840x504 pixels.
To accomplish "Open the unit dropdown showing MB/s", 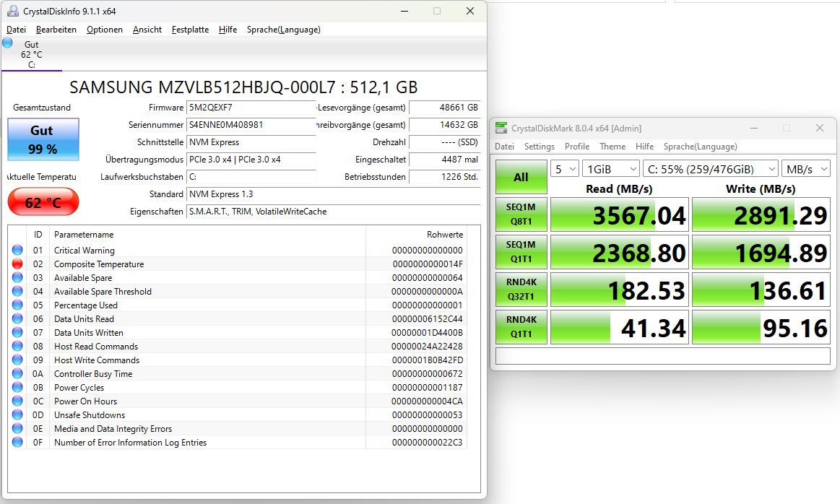I will (x=806, y=169).
